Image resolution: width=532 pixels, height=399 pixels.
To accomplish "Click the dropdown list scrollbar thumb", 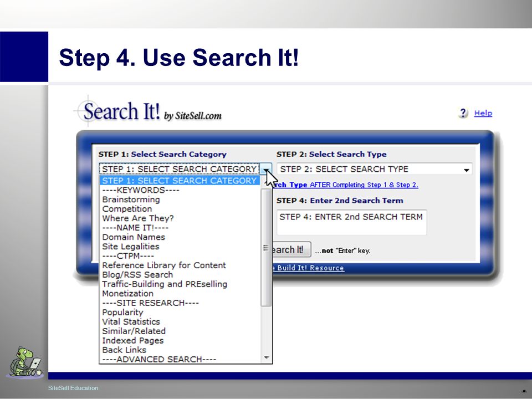I will (x=266, y=248).
